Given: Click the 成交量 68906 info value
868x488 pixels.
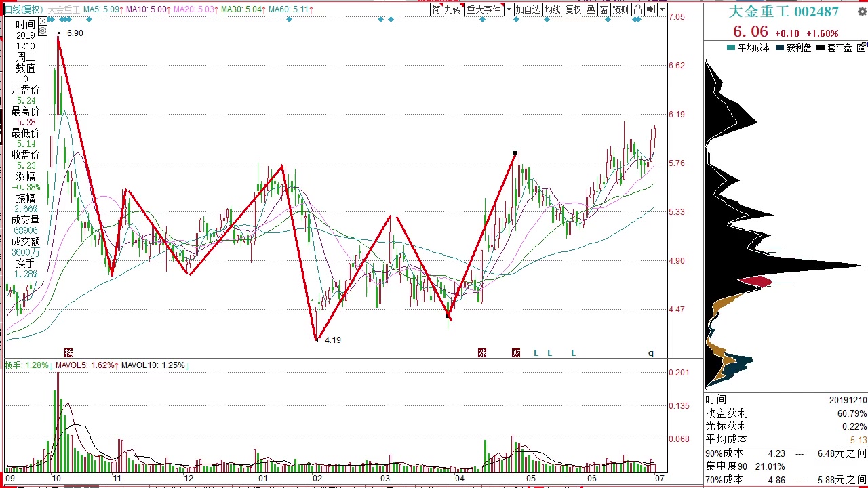Looking at the screenshot, I should (26, 230).
